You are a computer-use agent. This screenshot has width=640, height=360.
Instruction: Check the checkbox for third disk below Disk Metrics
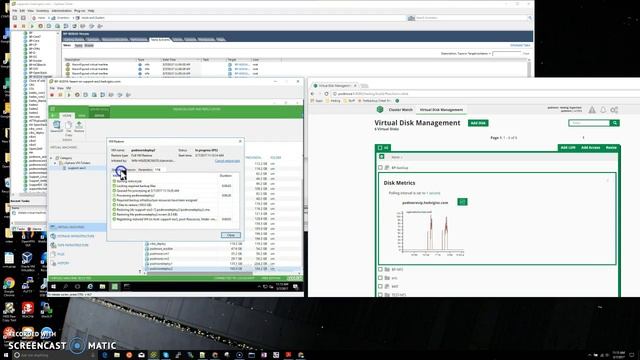(x=380, y=287)
